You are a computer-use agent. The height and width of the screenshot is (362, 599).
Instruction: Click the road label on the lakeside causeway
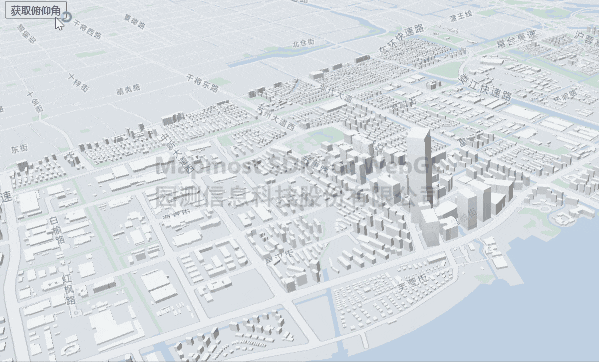pyautogui.click(x=412, y=282)
